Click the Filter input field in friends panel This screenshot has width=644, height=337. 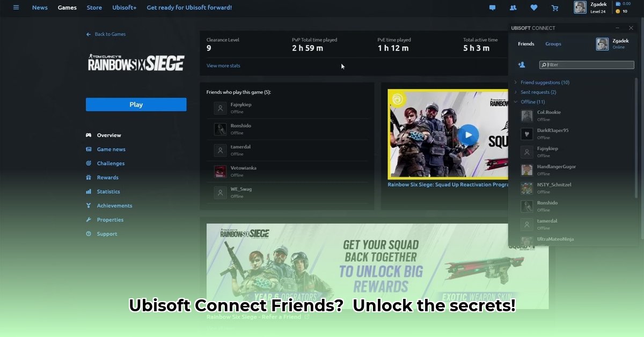click(586, 64)
